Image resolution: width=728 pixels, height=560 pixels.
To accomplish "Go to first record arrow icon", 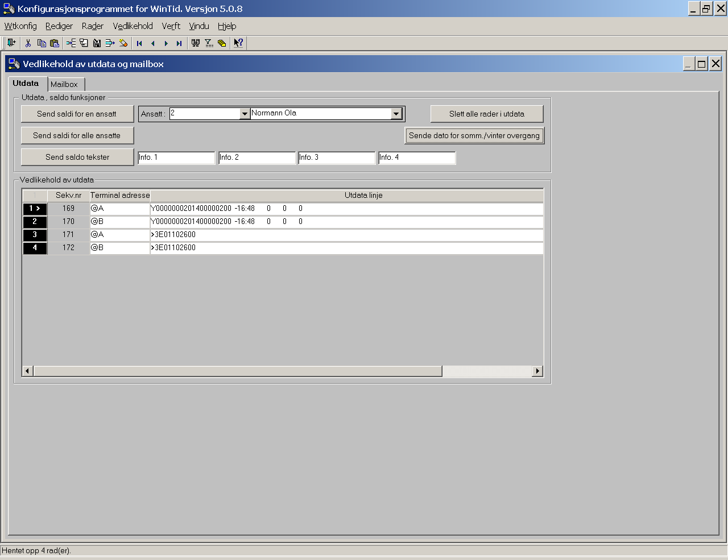I will [x=139, y=43].
